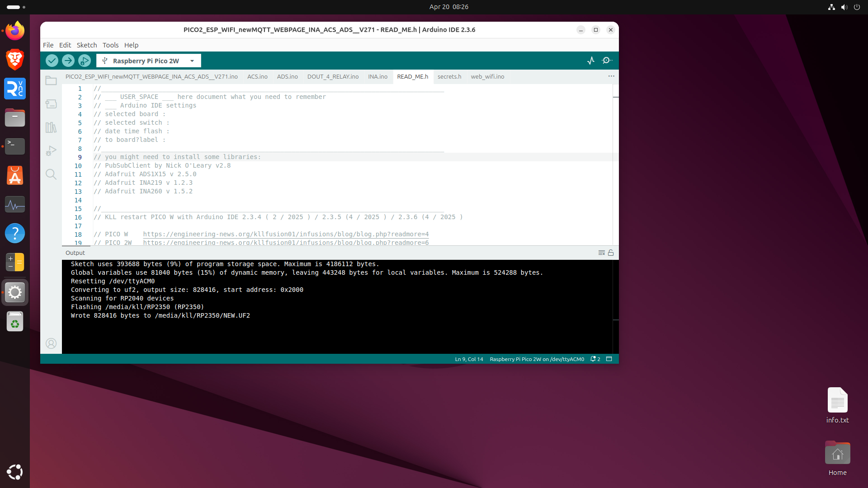Open the Boards Manager sidebar icon
Screen dimensions: 868x488
coord(51,104)
